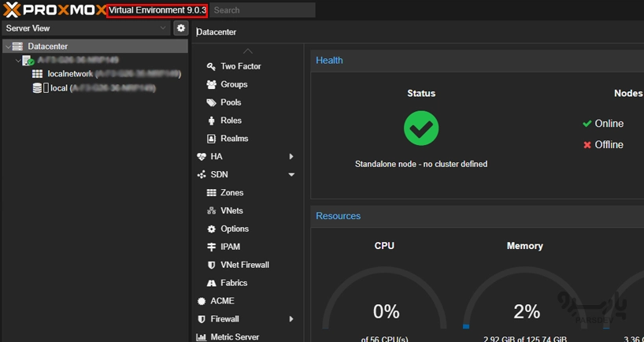This screenshot has width=644, height=342.
Task: Click the SDN Options gear icon
Action: click(211, 229)
